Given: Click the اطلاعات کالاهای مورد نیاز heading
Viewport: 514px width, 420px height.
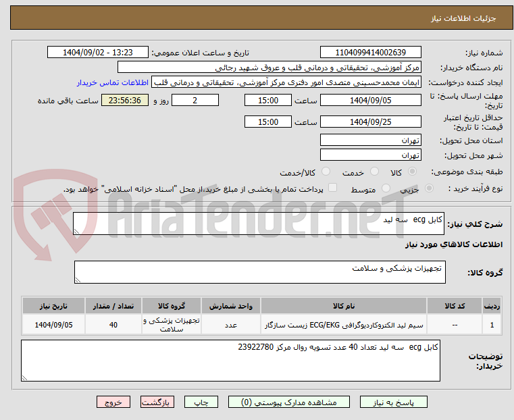Looking at the screenshot, I should pos(454,244).
